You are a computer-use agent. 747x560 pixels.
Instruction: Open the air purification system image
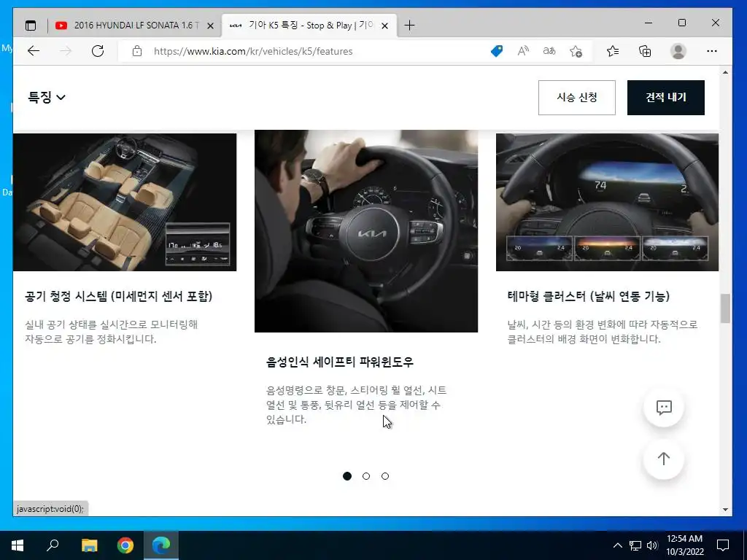(x=125, y=202)
